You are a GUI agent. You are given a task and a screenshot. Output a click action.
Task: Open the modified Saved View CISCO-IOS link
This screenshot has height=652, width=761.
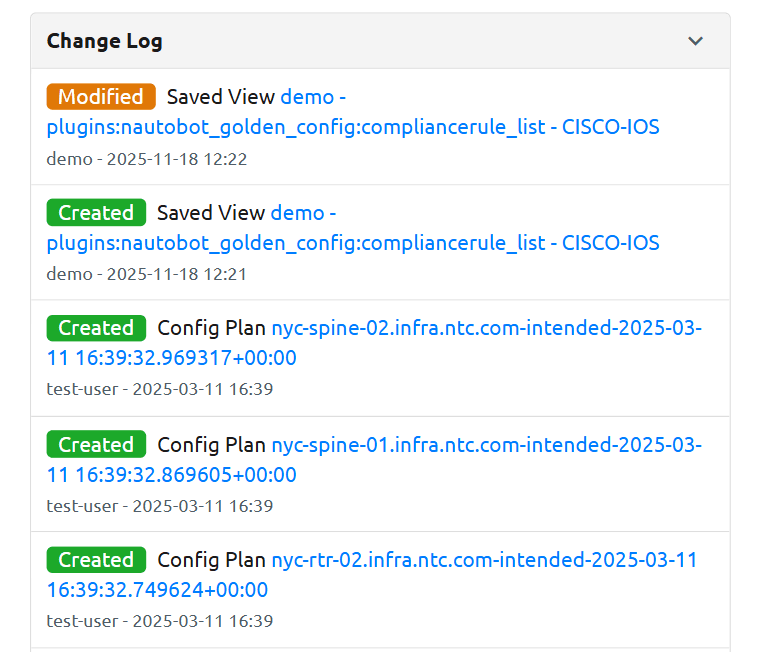[x=352, y=127]
